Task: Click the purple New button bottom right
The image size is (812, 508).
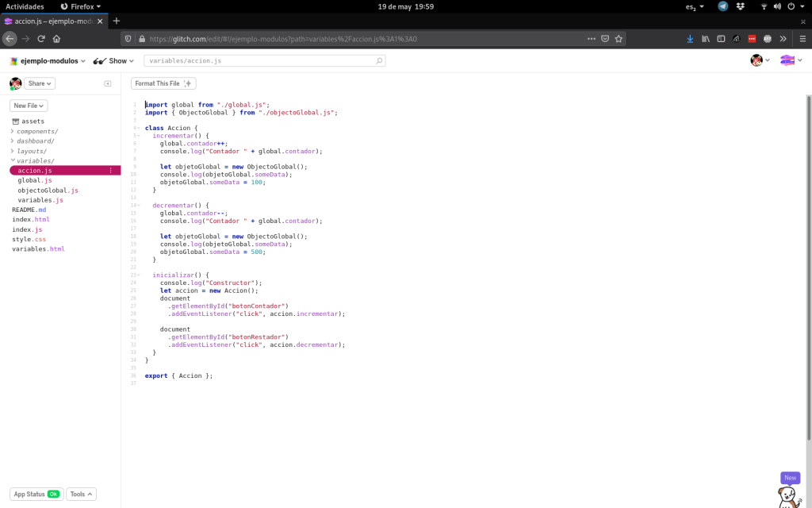Action: click(x=790, y=478)
